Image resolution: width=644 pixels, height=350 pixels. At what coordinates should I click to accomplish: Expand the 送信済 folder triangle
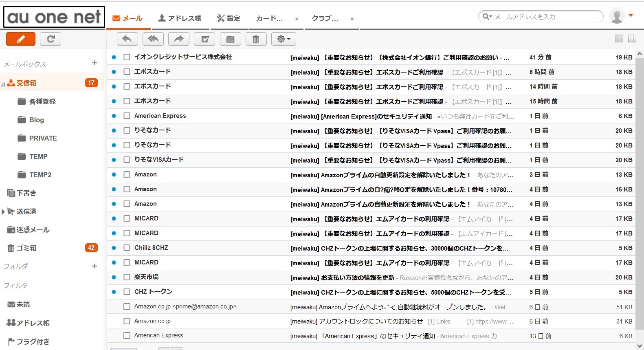(x=3, y=211)
